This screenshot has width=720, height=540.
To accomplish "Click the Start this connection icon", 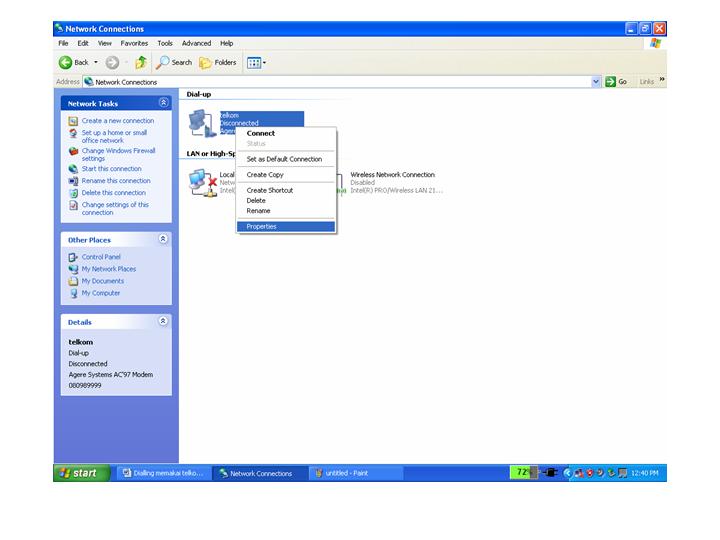I will pyautogui.click(x=73, y=169).
